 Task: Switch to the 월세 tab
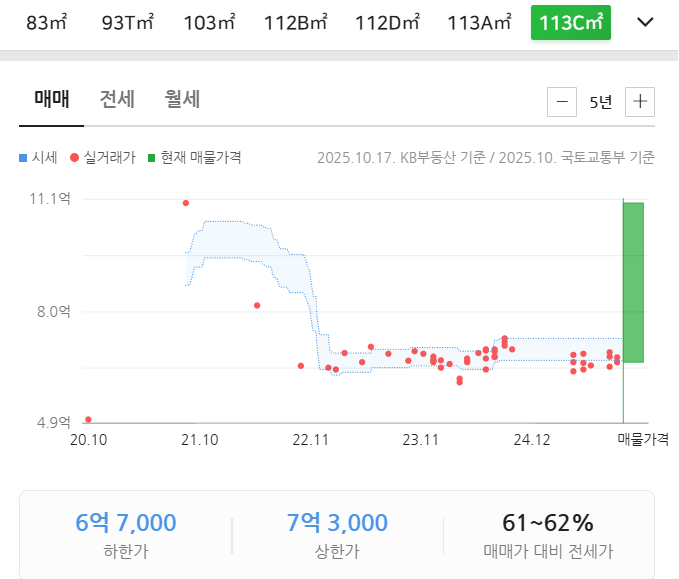[183, 99]
